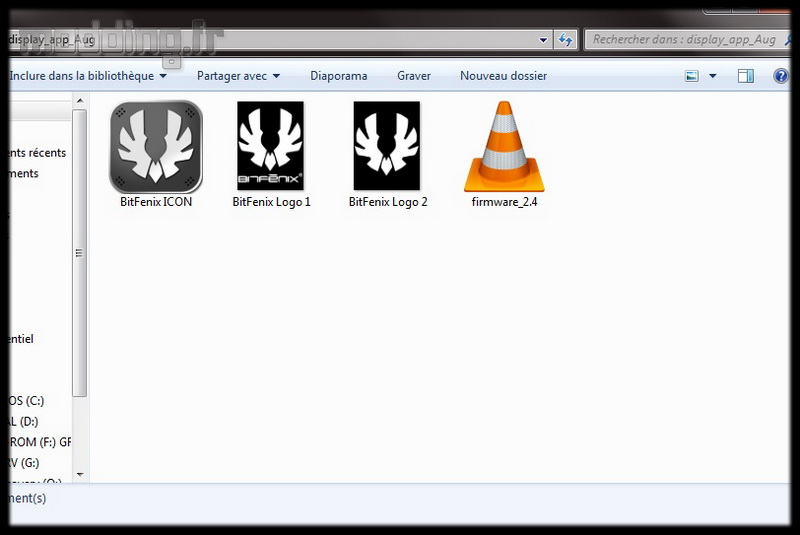The image size is (800, 535).
Task: Open the Partager avec dropdown menu
Action: tap(238, 76)
